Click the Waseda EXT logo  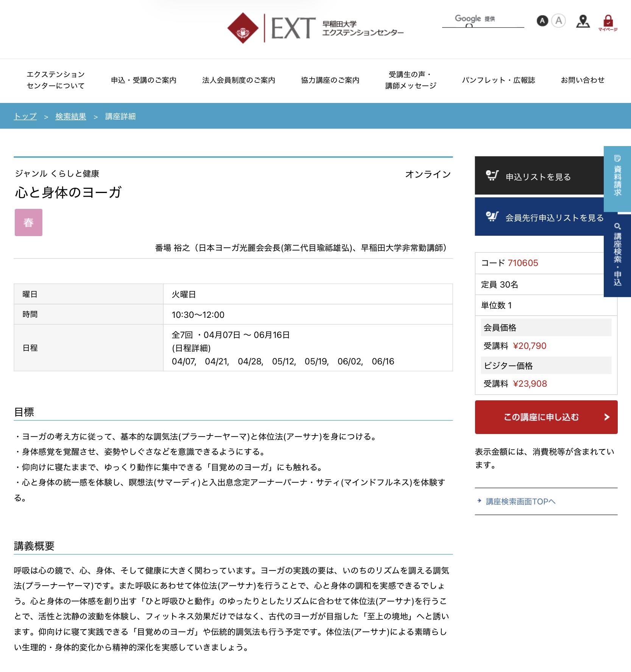[315, 28]
